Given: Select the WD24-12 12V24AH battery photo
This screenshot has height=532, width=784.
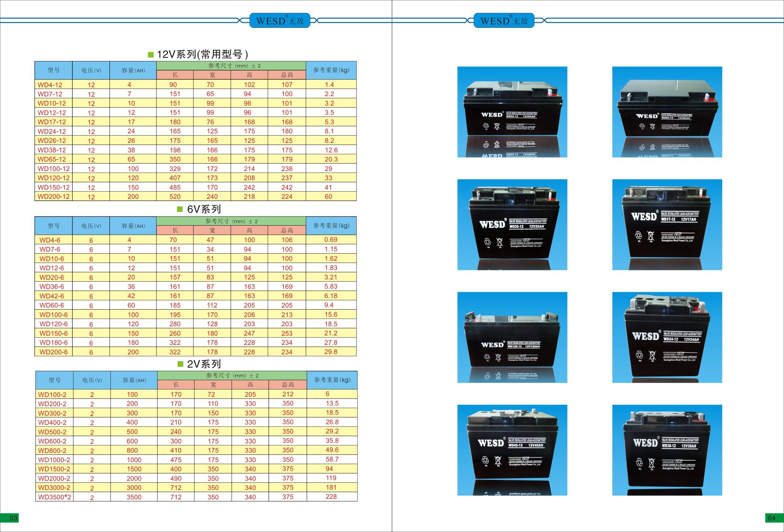Looking at the screenshot, I should 667,337.
